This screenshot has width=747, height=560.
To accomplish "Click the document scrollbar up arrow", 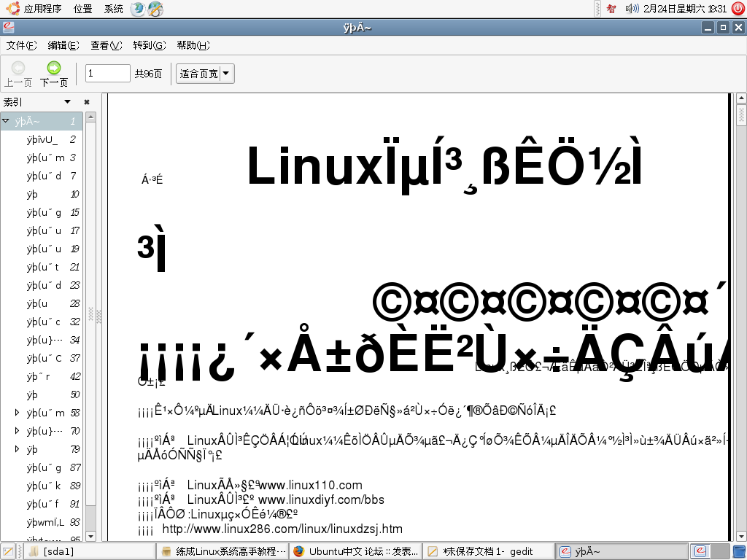I will [x=741, y=98].
